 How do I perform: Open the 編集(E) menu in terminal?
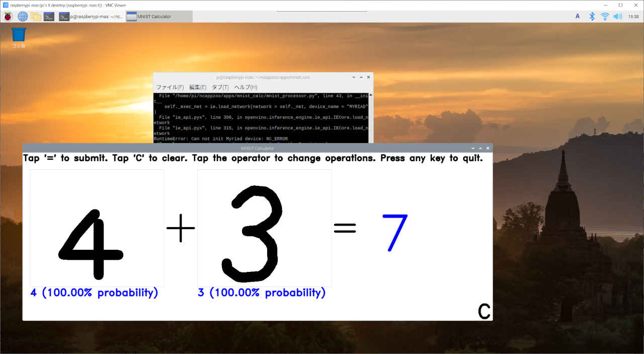pos(198,87)
